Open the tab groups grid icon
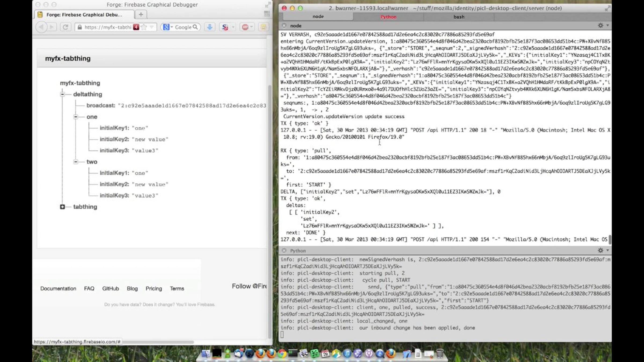This screenshot has height=362, width=644. tap(267, 14)
